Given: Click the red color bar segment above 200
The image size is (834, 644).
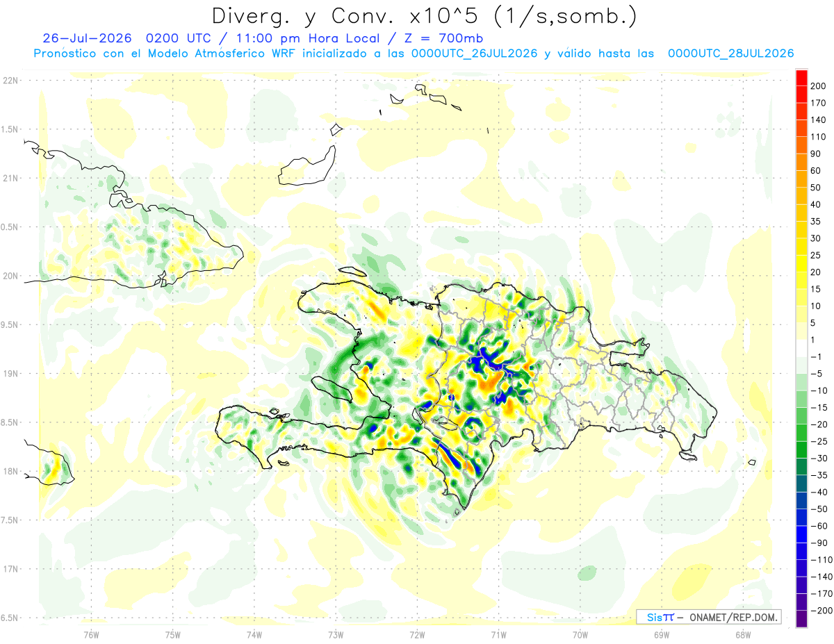Looking at the screenshot, I should point(802,78).
